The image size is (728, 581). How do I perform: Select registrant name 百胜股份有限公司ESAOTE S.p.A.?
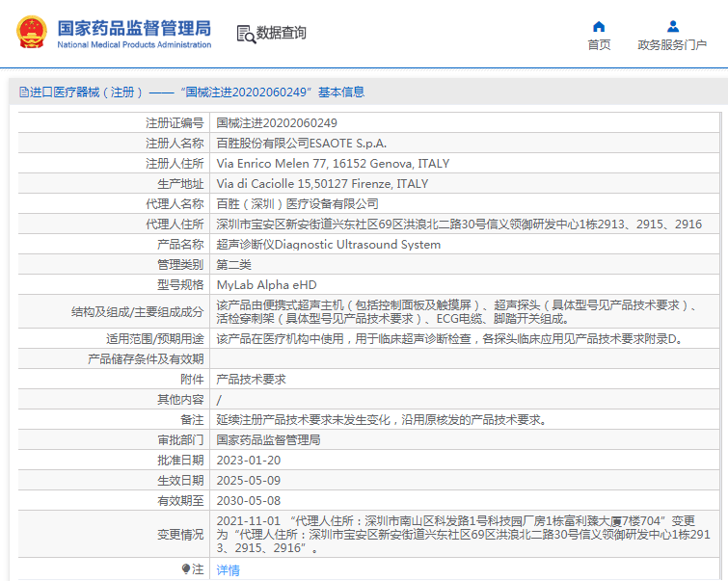[x=301, y=144]
